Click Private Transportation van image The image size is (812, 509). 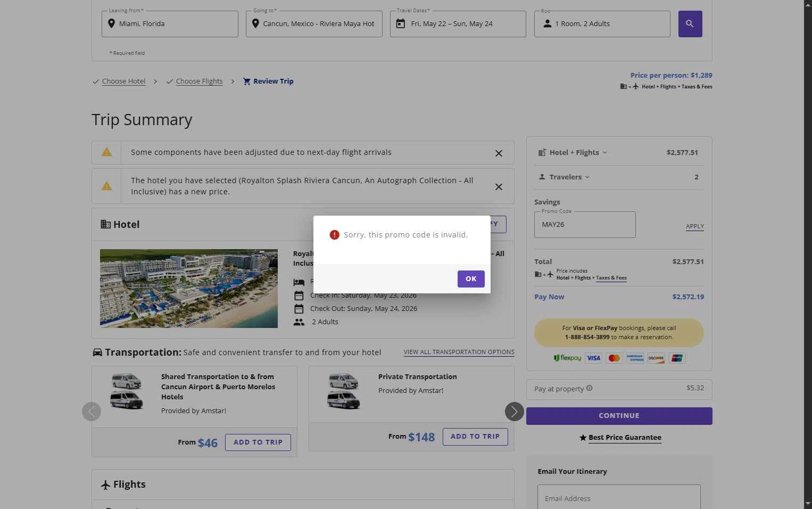tap(344, 391)
